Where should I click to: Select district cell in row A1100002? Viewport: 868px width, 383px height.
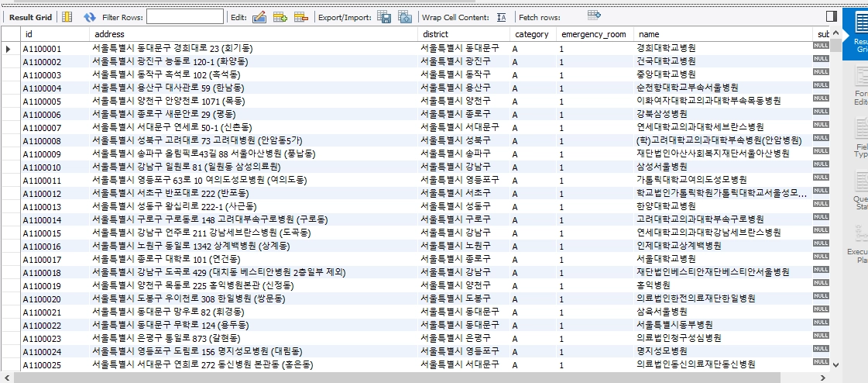pyautogui.click(x=463, y=61)
